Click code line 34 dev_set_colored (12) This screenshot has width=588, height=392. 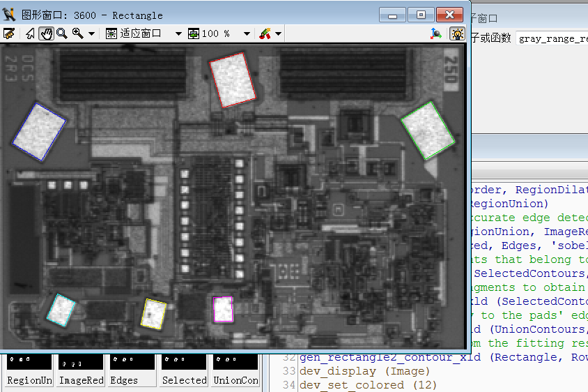coord(369,385)
